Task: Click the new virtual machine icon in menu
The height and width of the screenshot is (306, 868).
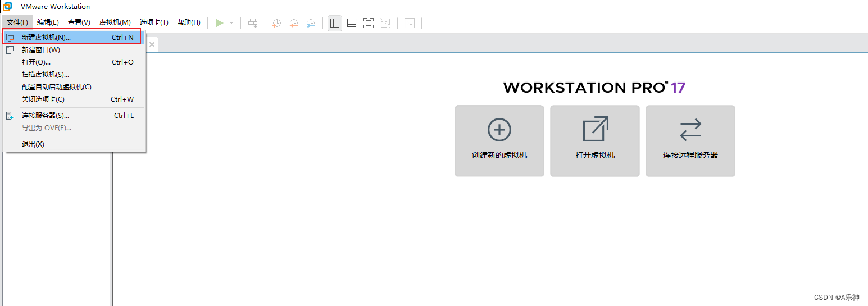Action: coord(10,38)
